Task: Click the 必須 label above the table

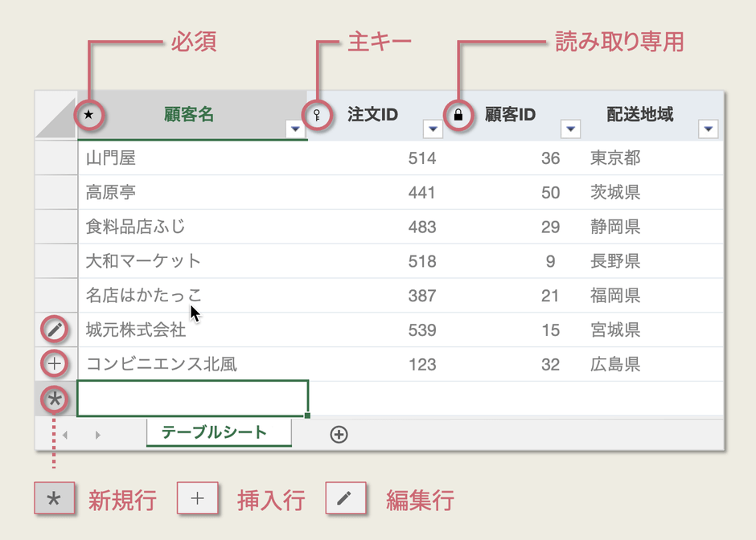Action: pyautogui.click(x=193, y=42)
